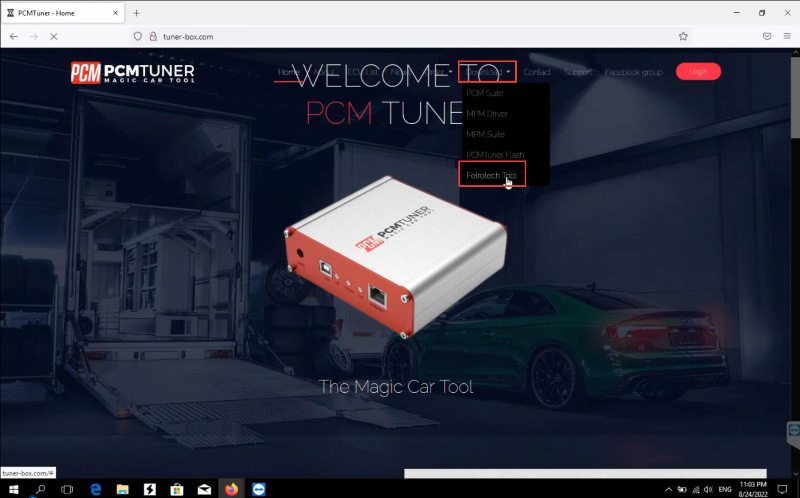Open File Explorer from the taskbar
The width and height of the screenshot is (800, 498).
tap(122, 489)
